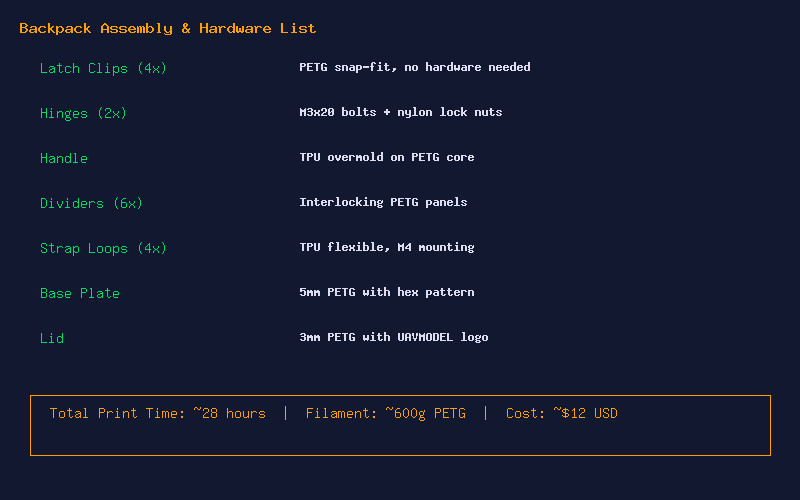Select the 'Latch Clips (4x)' label
Image resolution: width=800 pixels, height=500 pixels.
[x=103, y=68]
